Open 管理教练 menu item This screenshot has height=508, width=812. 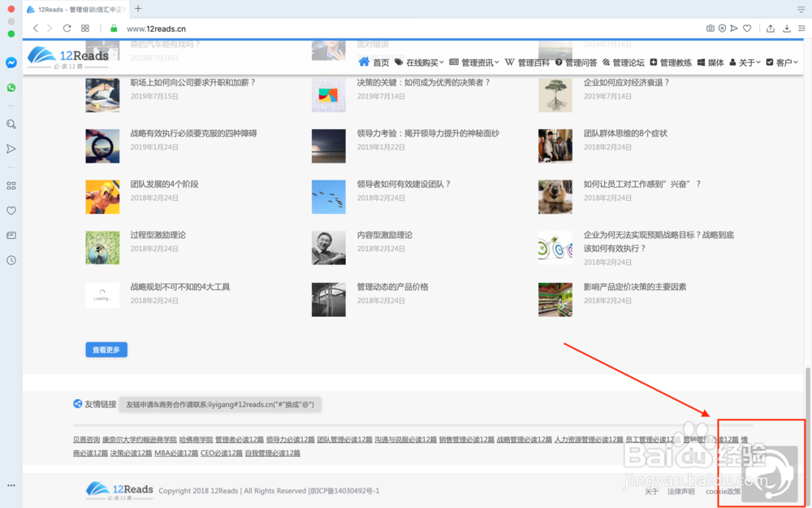click(x=671, y=63)
